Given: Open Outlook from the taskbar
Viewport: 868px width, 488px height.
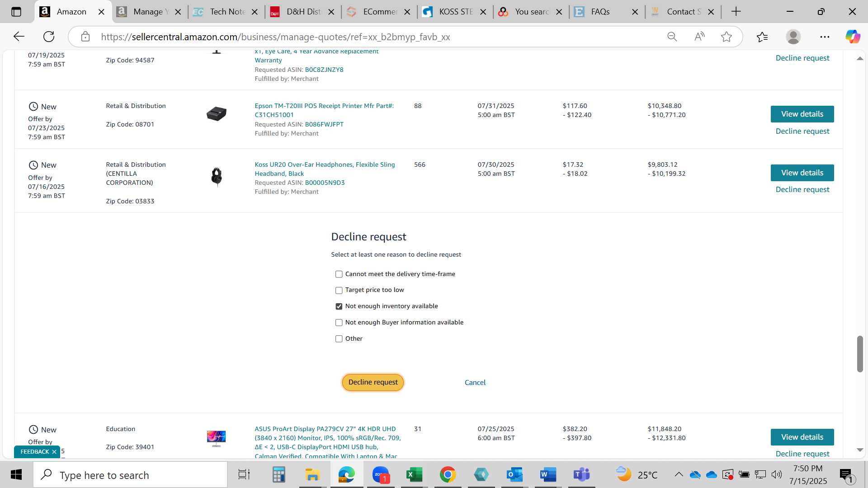Looking at the screenshot, I should tap(514, 475).
